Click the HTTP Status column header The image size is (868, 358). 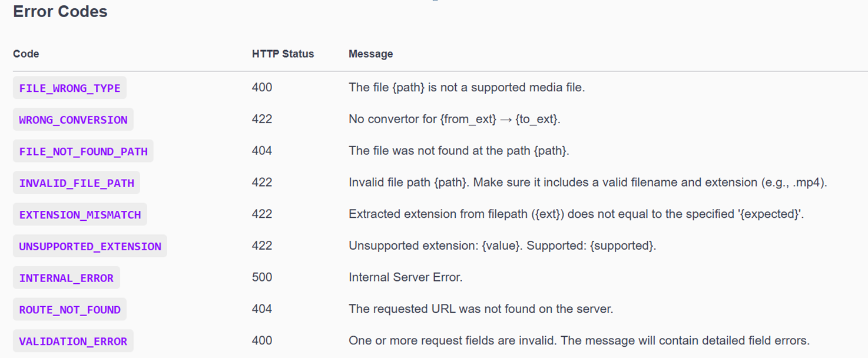click(x=283, y=54)
